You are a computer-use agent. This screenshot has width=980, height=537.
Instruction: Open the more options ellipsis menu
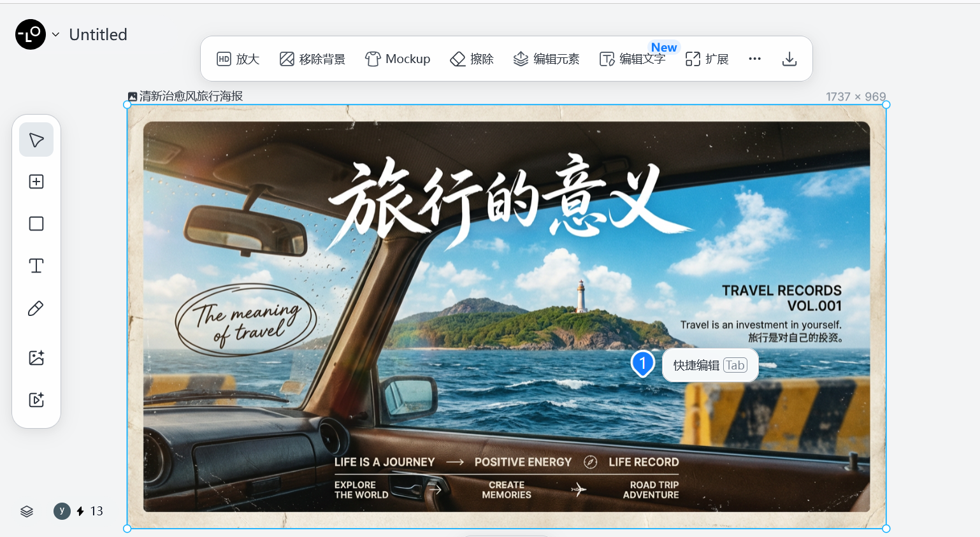(x=755, y=59)
